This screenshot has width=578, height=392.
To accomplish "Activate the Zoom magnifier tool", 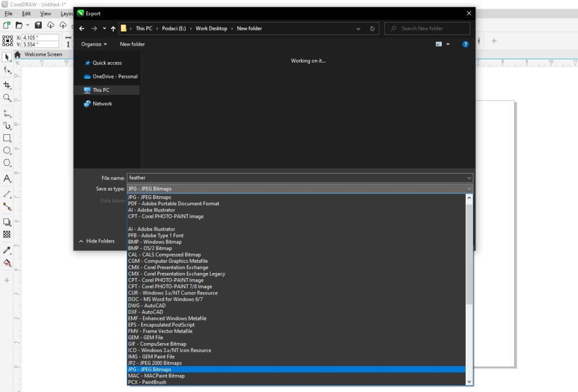I will tap(7, 98).
